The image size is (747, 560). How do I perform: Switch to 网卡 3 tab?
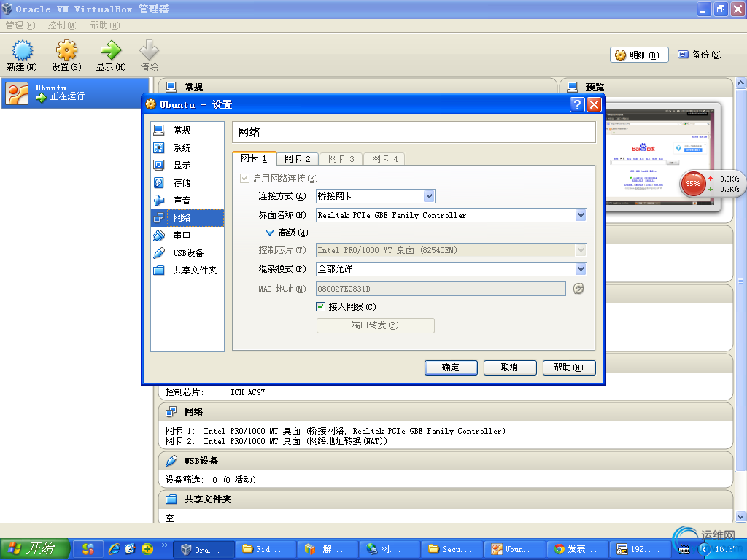pyautogui.click(x=341, y=158)
